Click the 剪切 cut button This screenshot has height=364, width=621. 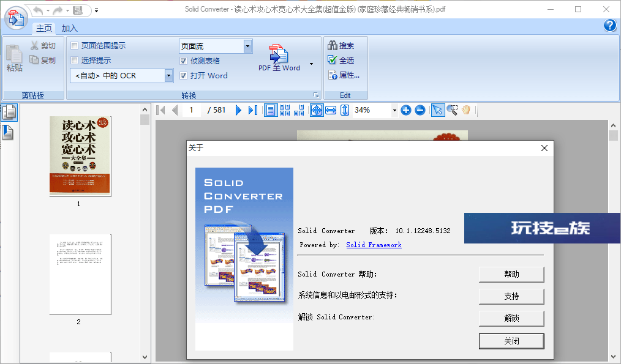pos(43,46)
